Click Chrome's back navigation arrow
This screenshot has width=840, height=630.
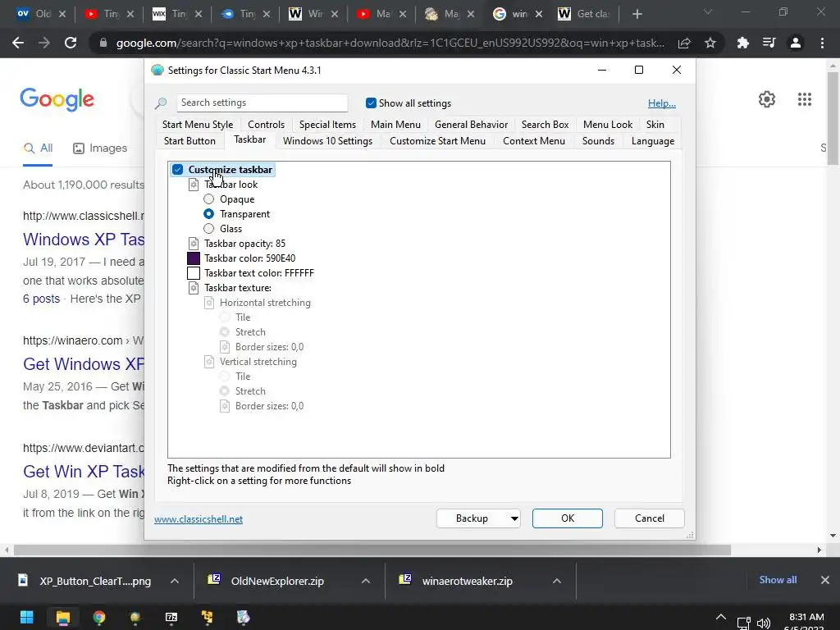18,43
